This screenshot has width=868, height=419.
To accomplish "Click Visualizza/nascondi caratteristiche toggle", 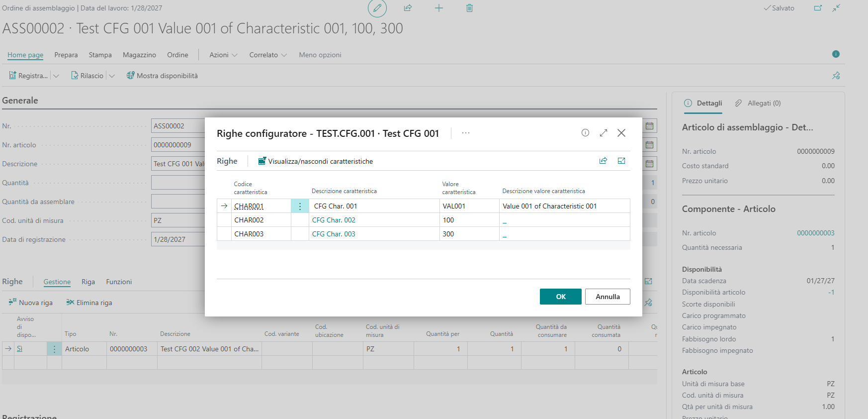I will click(316, 161).
